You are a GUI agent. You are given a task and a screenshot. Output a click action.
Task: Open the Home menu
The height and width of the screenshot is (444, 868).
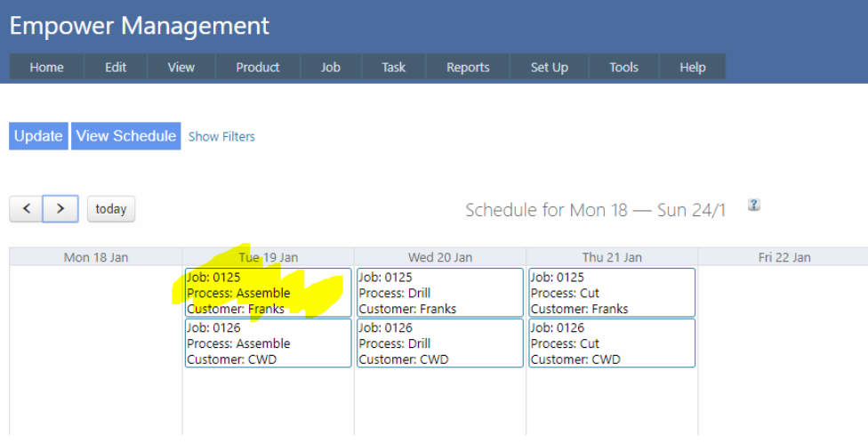pos(47,68)
